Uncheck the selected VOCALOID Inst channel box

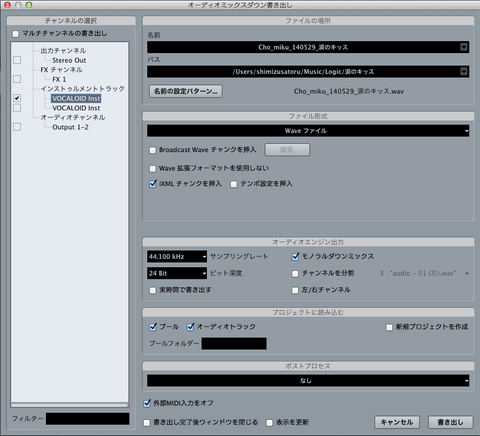click(17, 98)
